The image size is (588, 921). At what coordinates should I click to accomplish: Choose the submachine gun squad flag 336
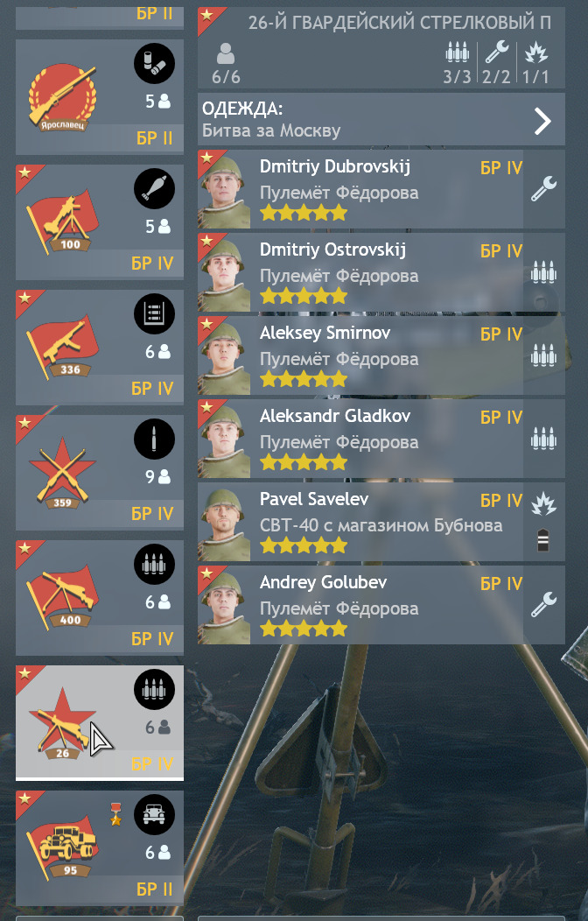point(62,348)
